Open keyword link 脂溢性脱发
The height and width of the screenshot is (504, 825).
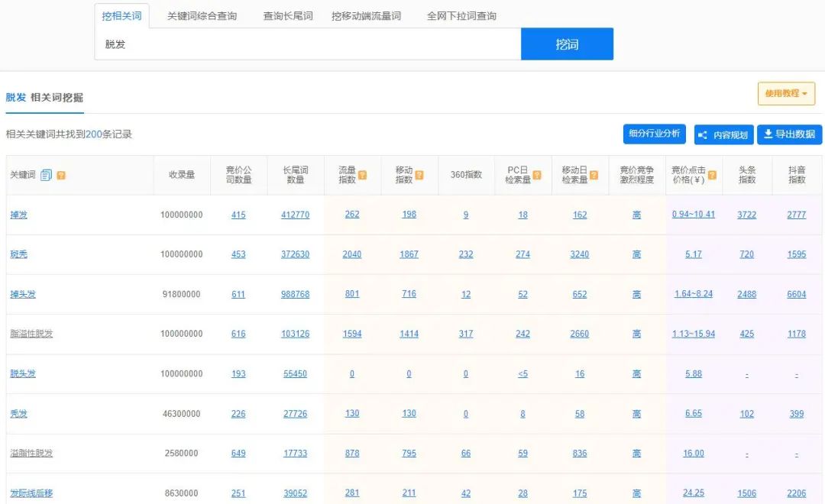click(x=31, y=334)
